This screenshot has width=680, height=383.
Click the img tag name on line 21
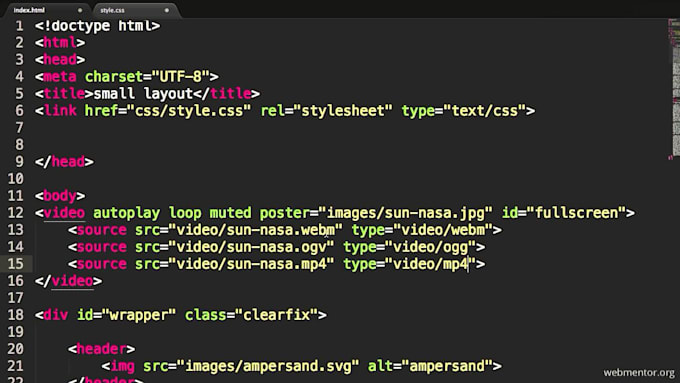tap(122, 366)
